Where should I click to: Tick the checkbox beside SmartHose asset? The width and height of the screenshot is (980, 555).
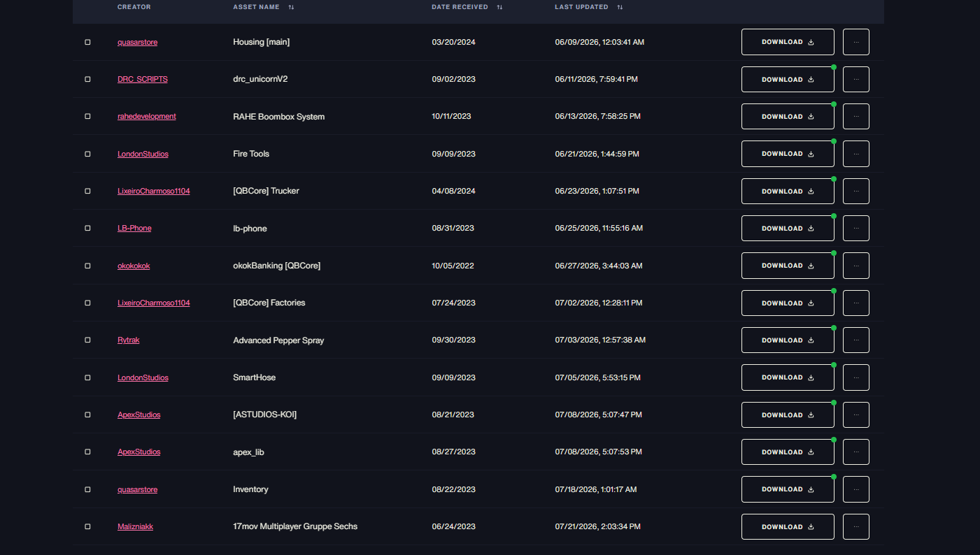point(87,377)
